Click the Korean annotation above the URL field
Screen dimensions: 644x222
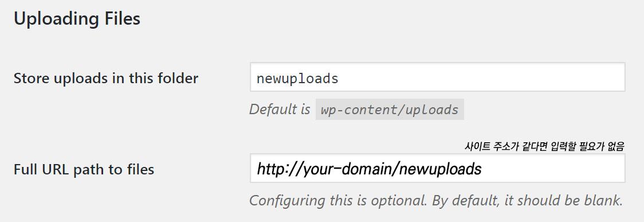point(545,146)
